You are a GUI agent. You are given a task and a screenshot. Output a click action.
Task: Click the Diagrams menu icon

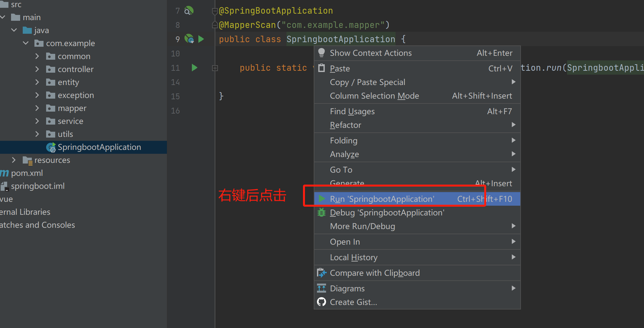322,288
